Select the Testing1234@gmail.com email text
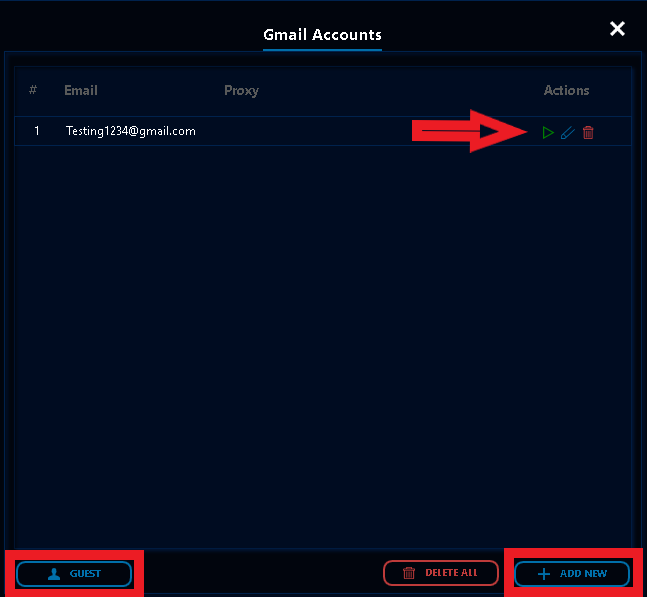This screenshot has width=647, height=597. [130, 131]
